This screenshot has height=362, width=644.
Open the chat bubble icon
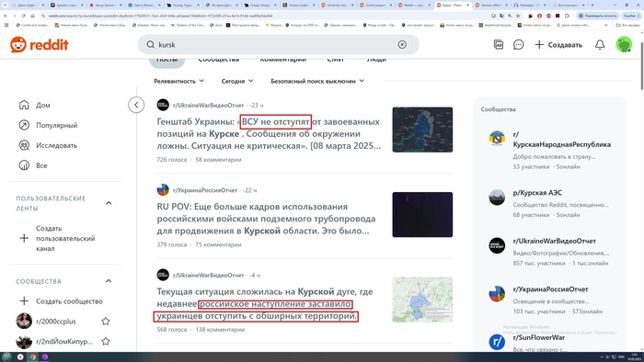518,45
